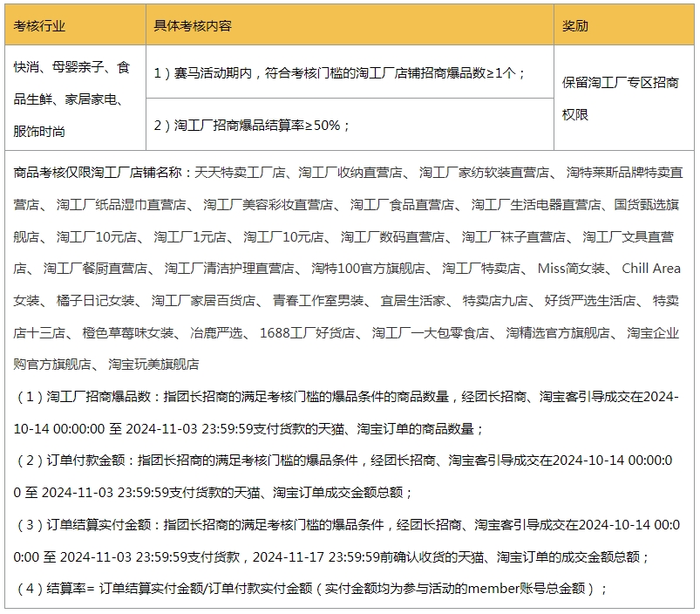Image resolution: width=700 pixels, height=614 pixels.
Task: Click store name 淘工厂数码直营店
Action: tap(393, 236)
